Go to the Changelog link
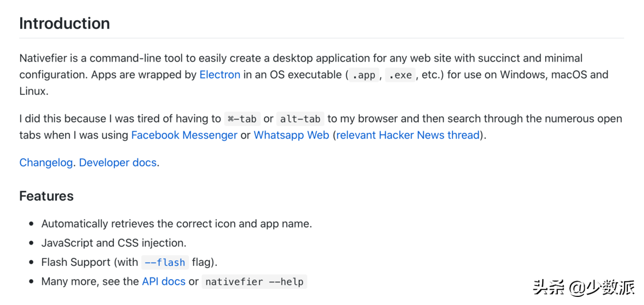 point(46,163)
